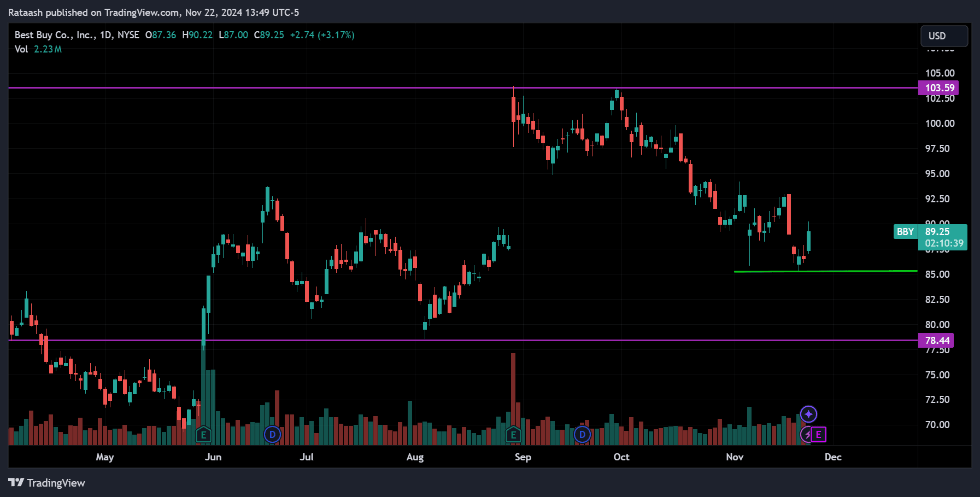980x497 pixels.
Task: Click the BBY ticker tag on price axis
Action: [x=905, y=232]
